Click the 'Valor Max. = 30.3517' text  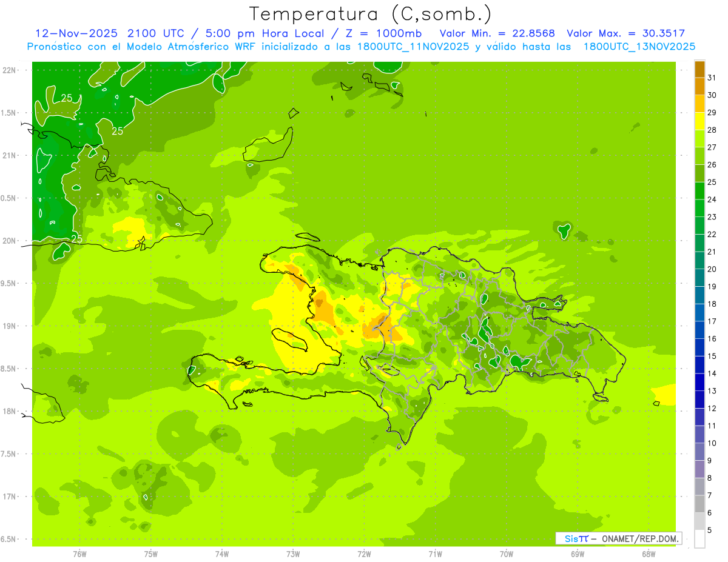[x=625, y=33]
